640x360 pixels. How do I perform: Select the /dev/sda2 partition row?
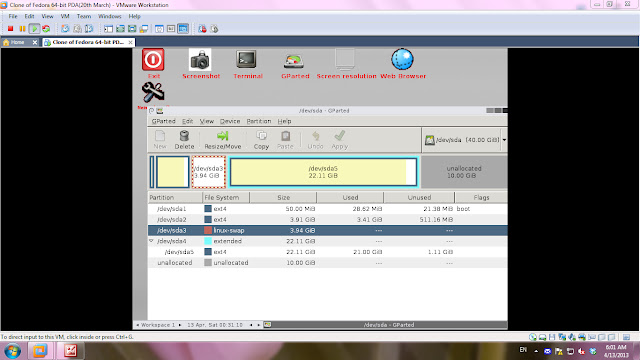[327, 220]
